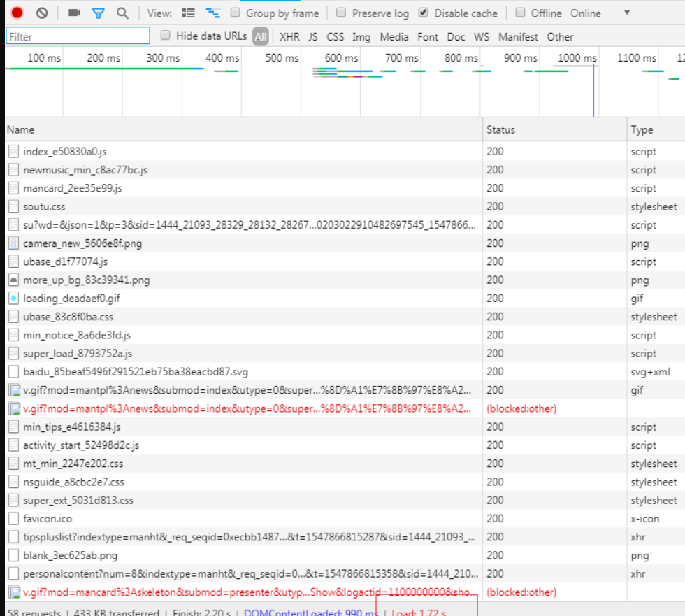Filter requests by JS
Screen dimensions: 685x616
(313, 37)
